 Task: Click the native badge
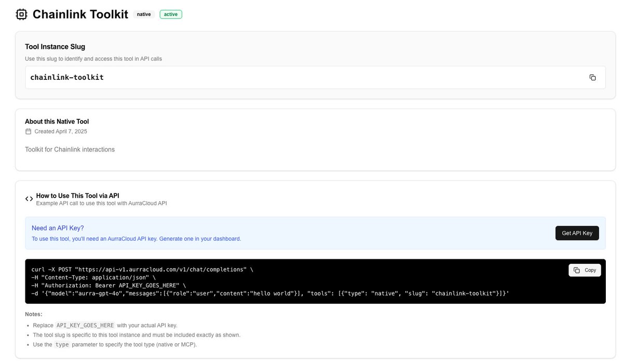[144, 15]
